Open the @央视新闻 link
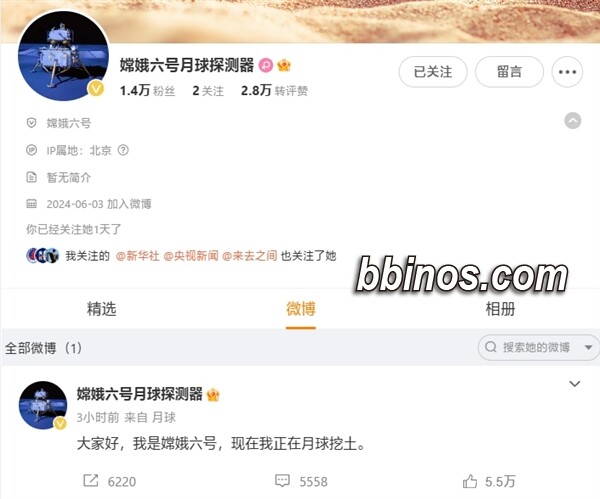 coord(191,256)
